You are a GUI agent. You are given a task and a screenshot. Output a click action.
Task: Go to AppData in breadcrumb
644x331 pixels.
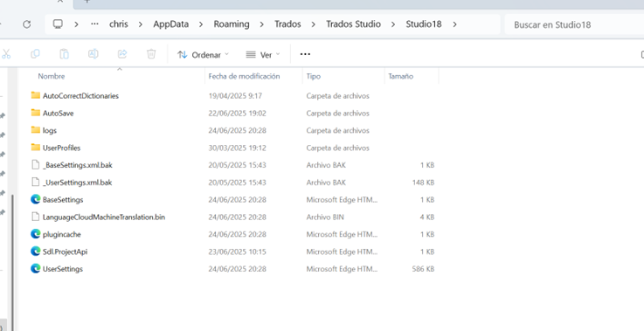pyautogui.click(x=171, y=24)
